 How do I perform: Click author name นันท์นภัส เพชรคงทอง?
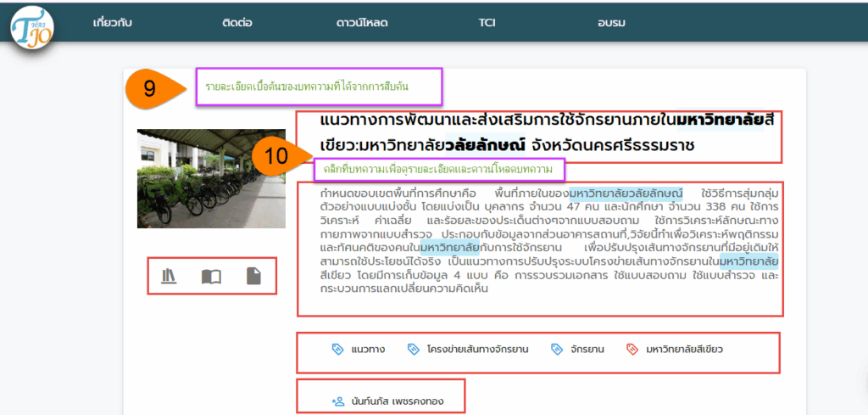coord(398,400)
